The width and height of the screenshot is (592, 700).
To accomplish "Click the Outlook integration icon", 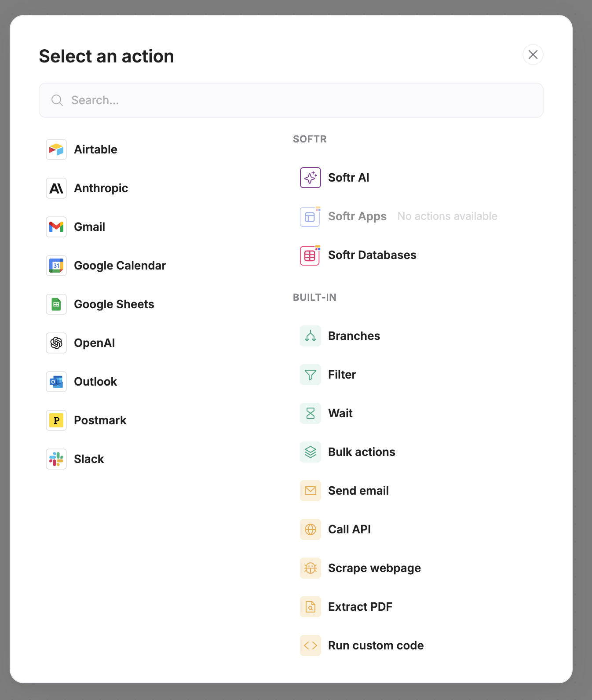I will [56, 382].
